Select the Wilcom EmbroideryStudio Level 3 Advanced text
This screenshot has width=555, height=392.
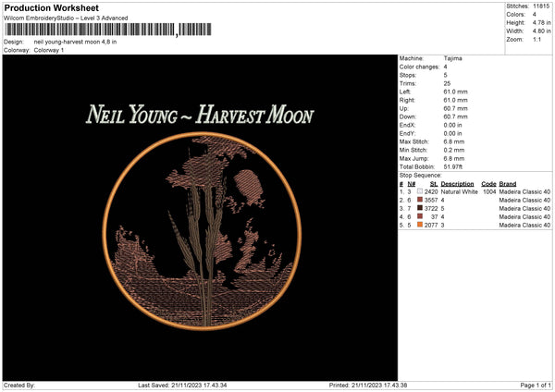[x=66, y=18]
